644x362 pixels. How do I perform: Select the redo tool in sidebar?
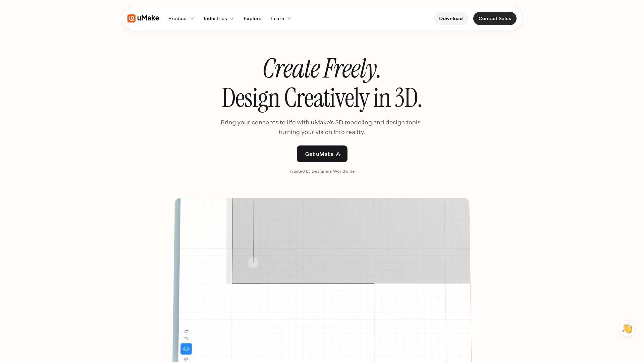(x=186, y=331)
